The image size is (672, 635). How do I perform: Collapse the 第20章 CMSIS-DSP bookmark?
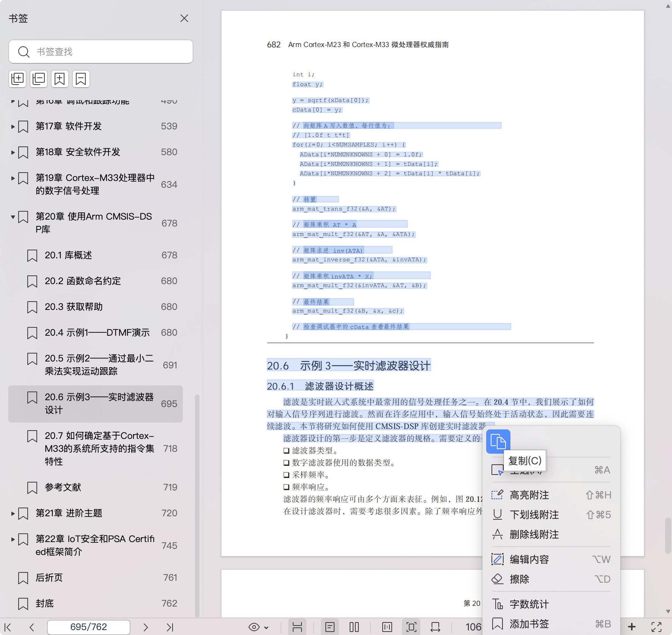pos(13,217)
